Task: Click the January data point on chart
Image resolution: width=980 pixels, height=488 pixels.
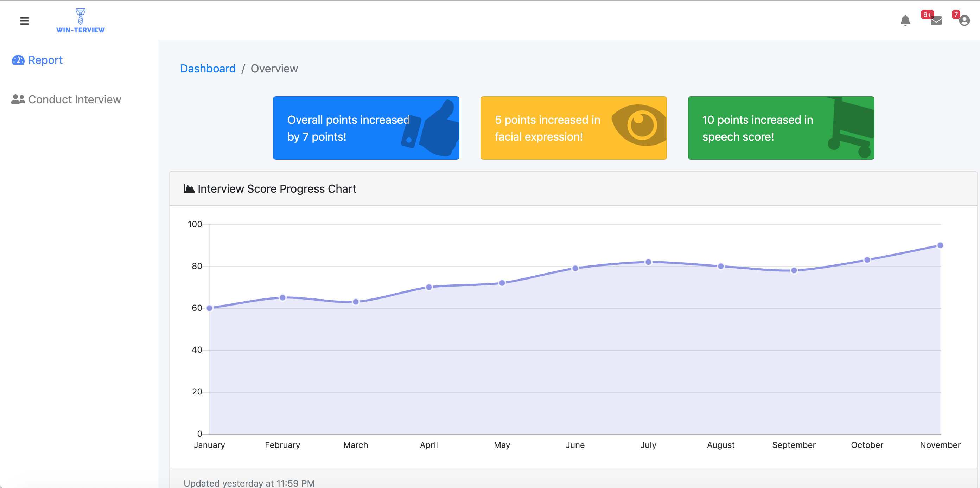Action: click(x=210, y=308)
